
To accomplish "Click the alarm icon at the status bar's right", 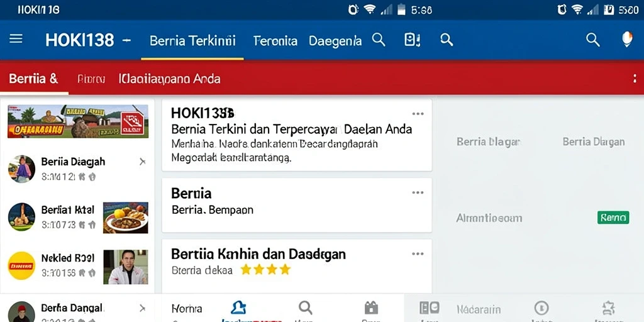I will coord(562,9).
